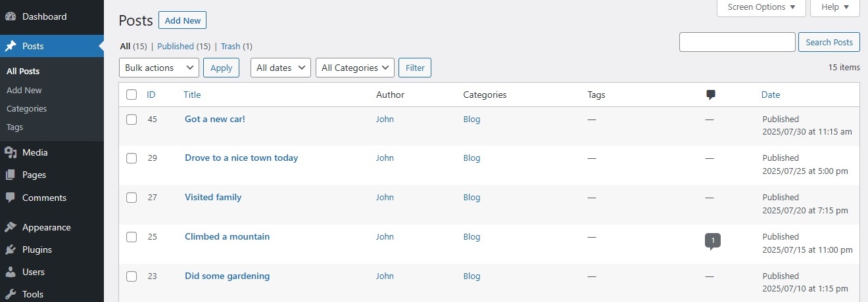Image resolution: width=868 pixels, height=302 pixels.
Task: Open the comment count bubble showing 1
Action: coord(712,240)
